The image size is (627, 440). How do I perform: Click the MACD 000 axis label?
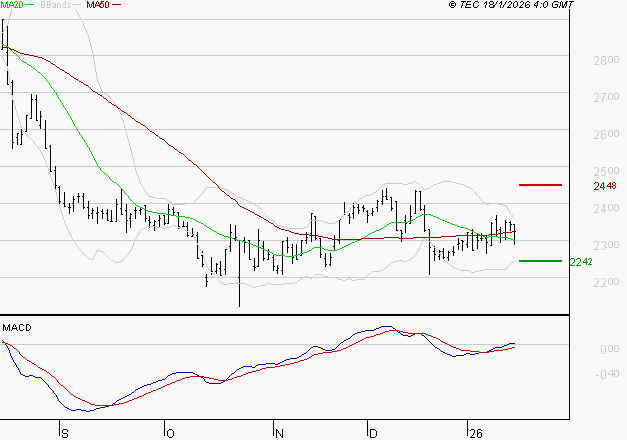[610, 349]
